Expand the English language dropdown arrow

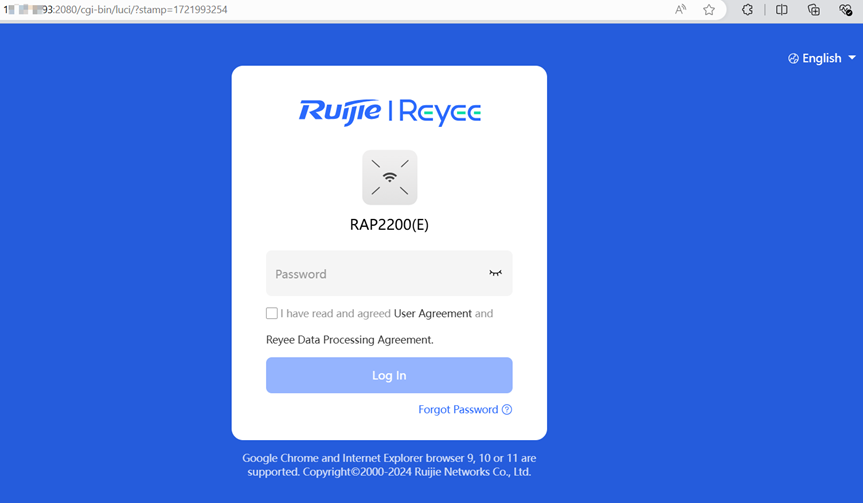tap(852, 58)
